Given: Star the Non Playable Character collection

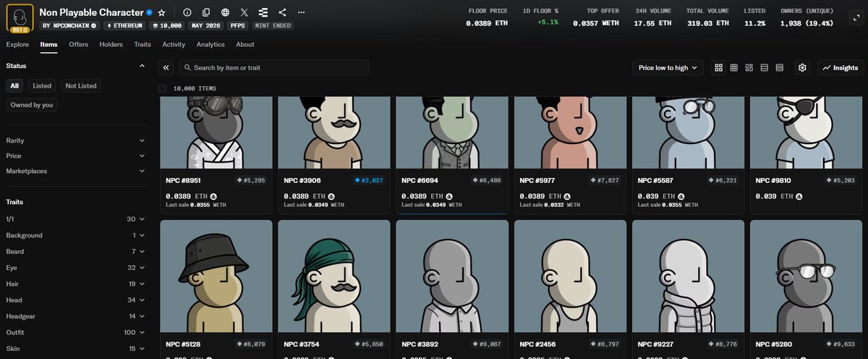Looking at the screenshot, I should (x=161, y=12).
